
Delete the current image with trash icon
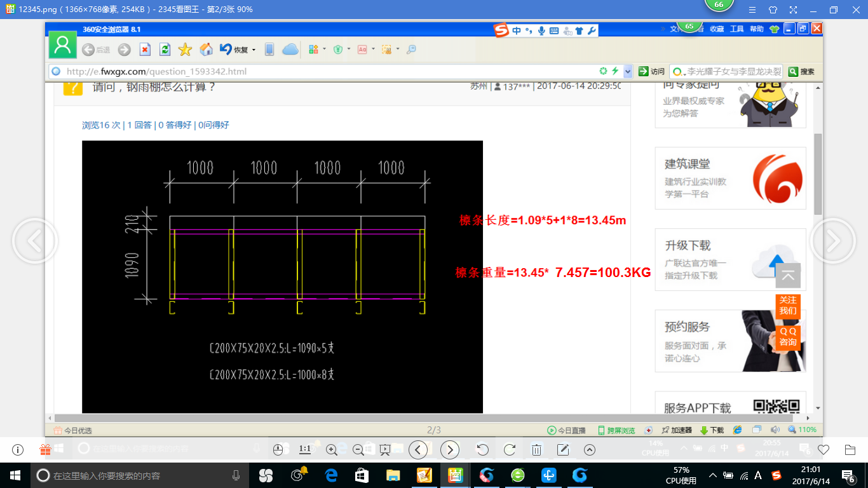click(x=536, y=450)
